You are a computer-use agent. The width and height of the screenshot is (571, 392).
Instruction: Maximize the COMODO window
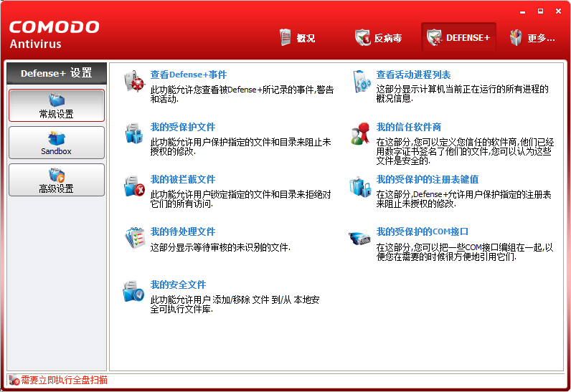(x=540, y=11)
